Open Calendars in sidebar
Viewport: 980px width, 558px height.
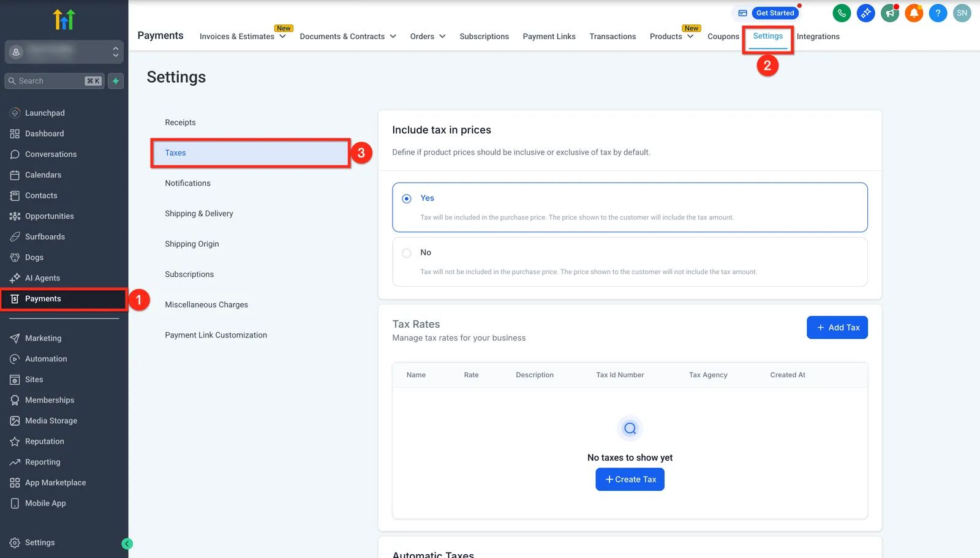pyautogui.click(x=43, y=175)
